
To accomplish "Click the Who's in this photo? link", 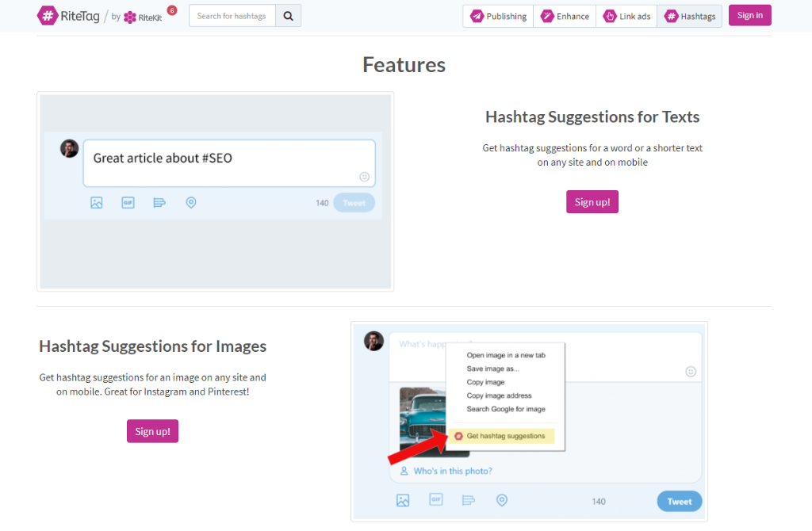I will tap(453, 471).
